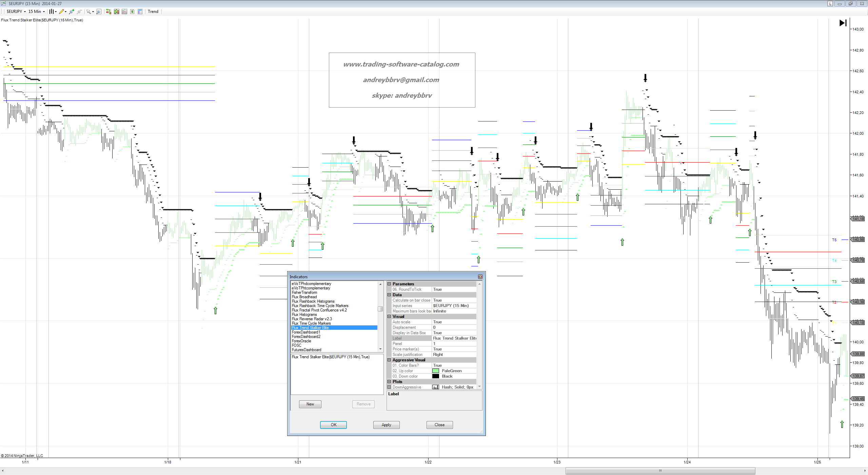Open the $EURJPY instrument dropdown
This screenshot has height=475, width=868.
coord(16,12)
